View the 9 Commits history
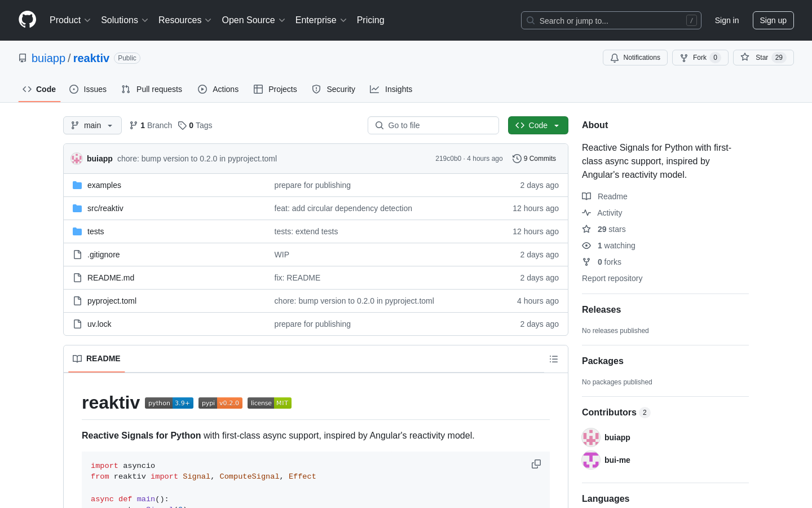The image size is (812, 508). coord(534,159)
